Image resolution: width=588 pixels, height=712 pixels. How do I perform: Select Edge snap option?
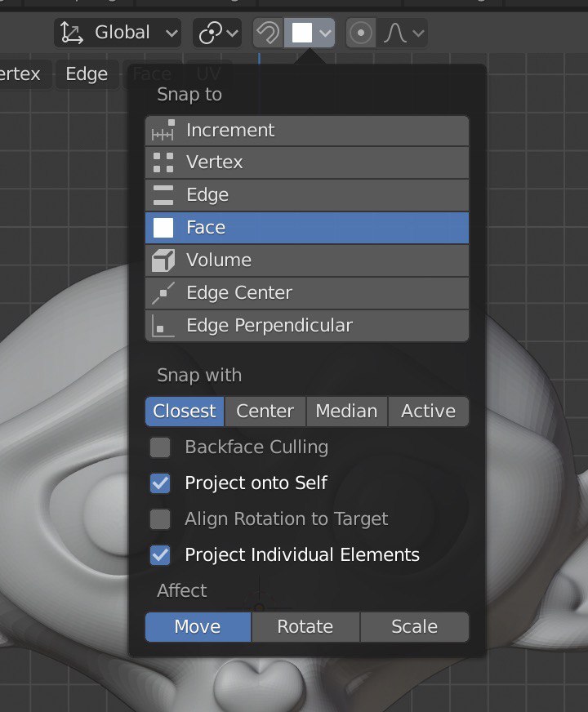tap(307, 195)
